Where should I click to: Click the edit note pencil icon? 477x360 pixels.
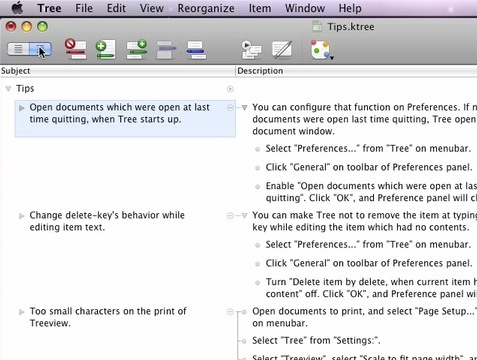(282, 50)
